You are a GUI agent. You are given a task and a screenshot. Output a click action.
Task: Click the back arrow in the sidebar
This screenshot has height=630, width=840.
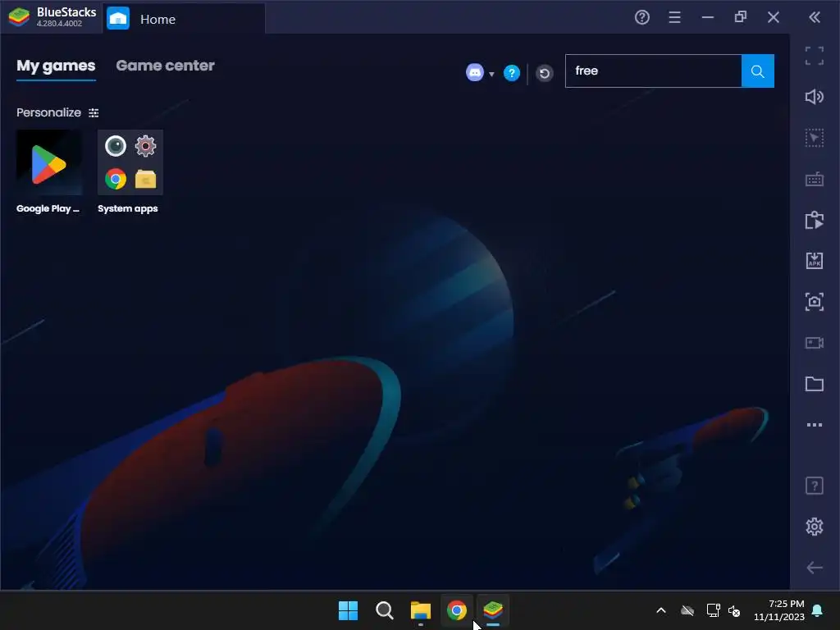click(x=815, y=568)
